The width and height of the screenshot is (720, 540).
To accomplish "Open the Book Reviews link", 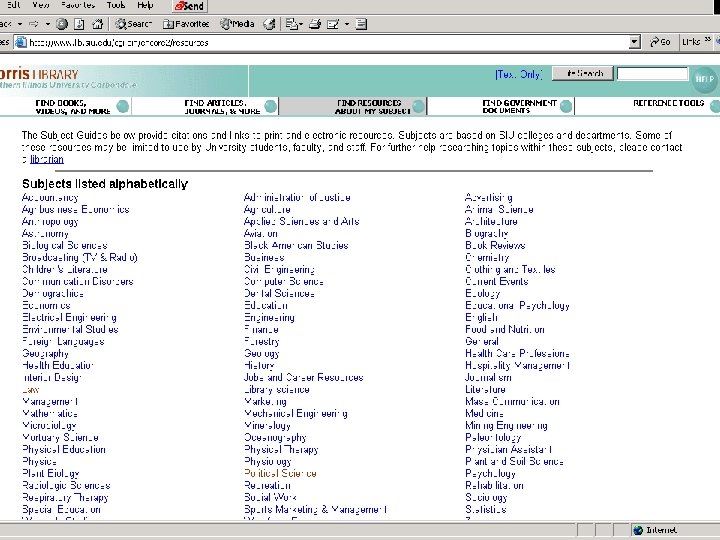I will click(x=495, y=245).
